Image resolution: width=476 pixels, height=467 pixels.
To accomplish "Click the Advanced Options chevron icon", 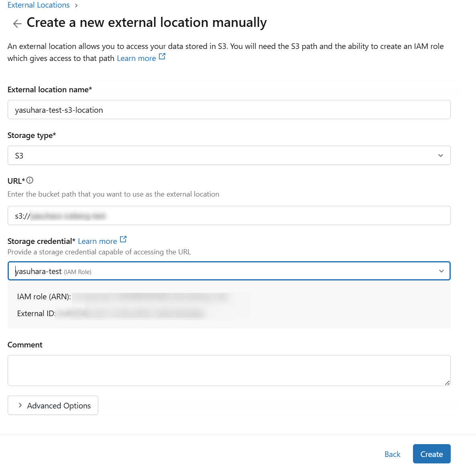I will (20, 406).
